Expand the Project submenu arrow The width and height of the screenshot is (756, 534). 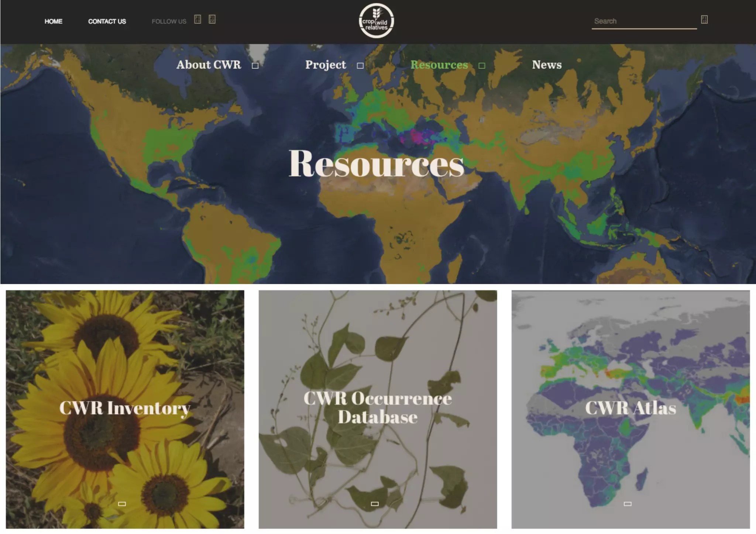coord(360,66)
